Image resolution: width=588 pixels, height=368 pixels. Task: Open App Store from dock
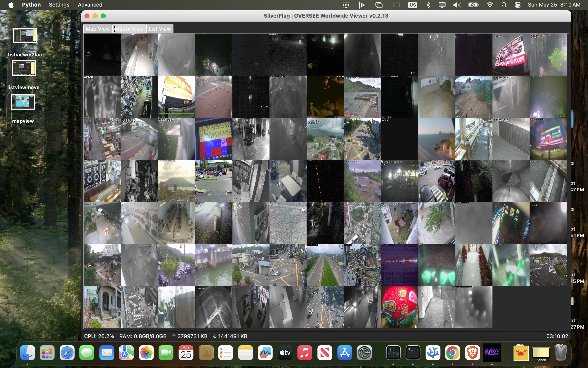345,353
